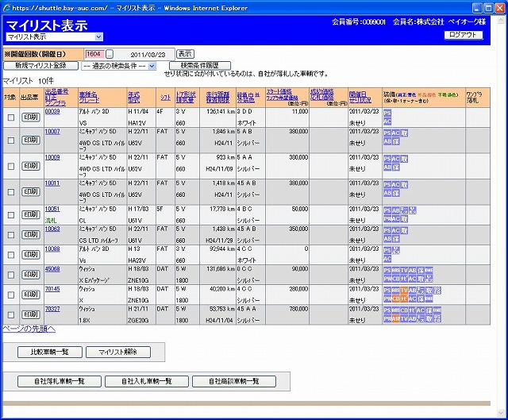Viewport: 508px width, 420px height.
Task: Open the マイリスト表示 page dropdown
Action: (x=55, y=37)
